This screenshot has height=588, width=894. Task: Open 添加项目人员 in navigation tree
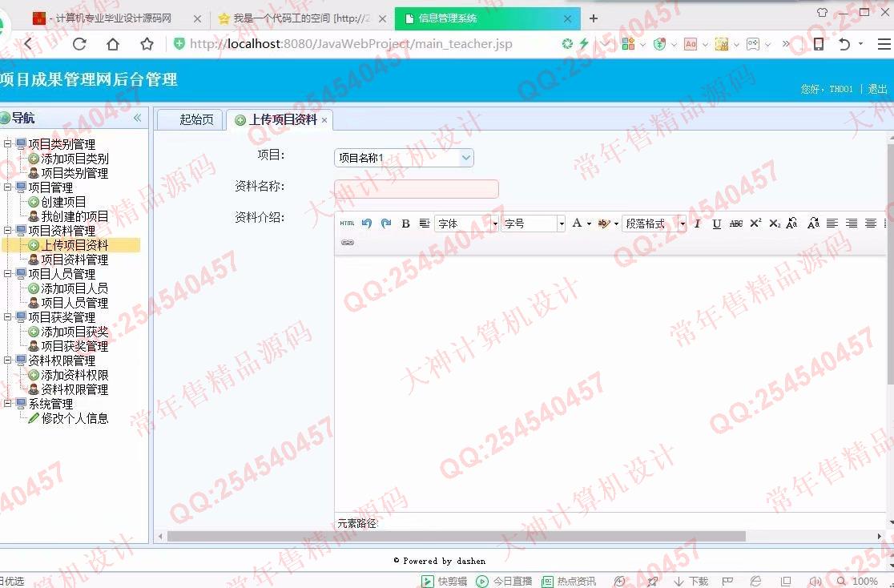74,288
